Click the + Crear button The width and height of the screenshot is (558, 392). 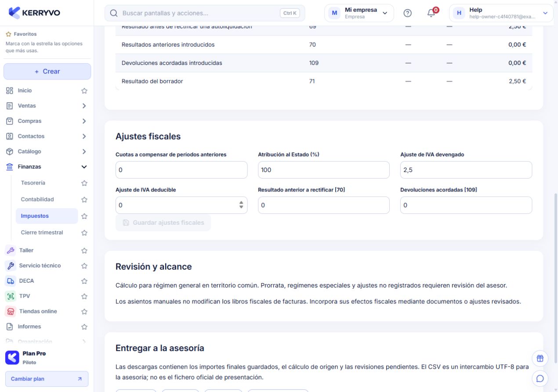(47, 72)
